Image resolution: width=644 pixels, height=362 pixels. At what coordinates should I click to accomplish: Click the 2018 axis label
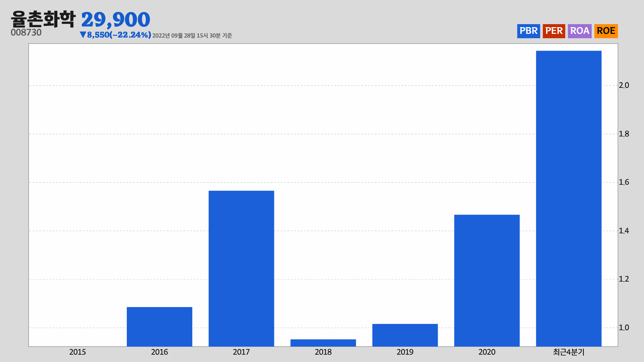323,352
